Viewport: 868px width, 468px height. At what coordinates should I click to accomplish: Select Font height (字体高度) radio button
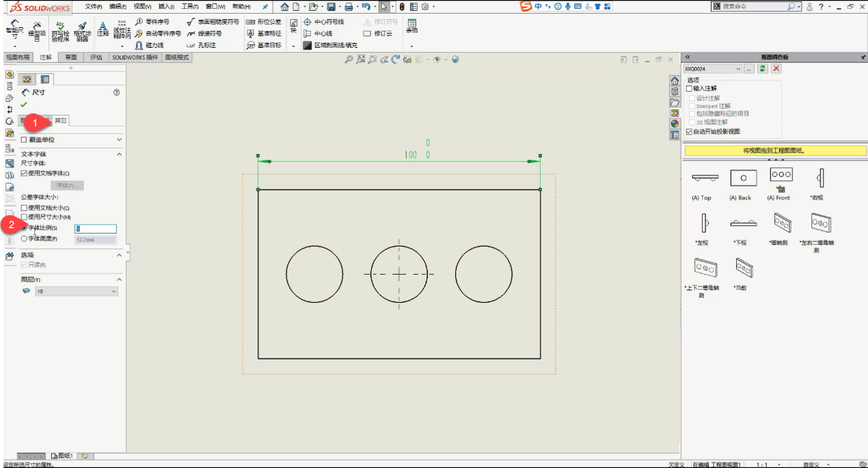click(x=25, y=239)
